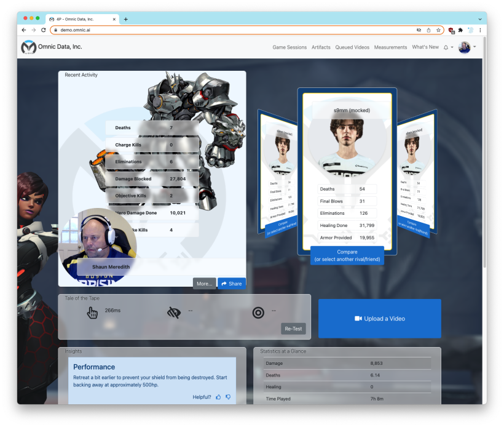Open a new browser tab with plus icon
This screenshot has width=504, height=427.
coord(125,19)
